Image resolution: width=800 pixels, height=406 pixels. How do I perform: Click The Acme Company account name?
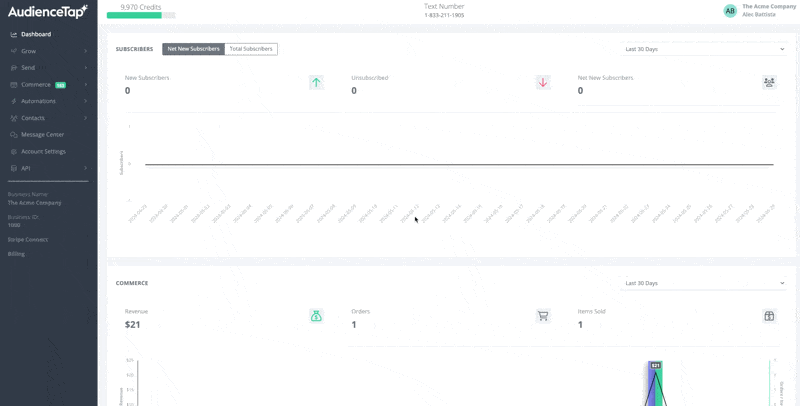tap(769, 7)
